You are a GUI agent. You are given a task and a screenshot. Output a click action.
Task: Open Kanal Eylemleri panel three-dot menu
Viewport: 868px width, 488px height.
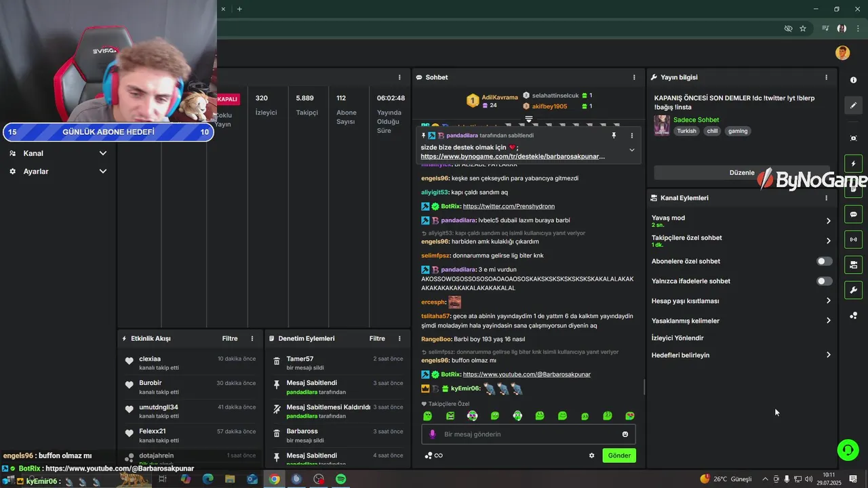tap(826, 198)
